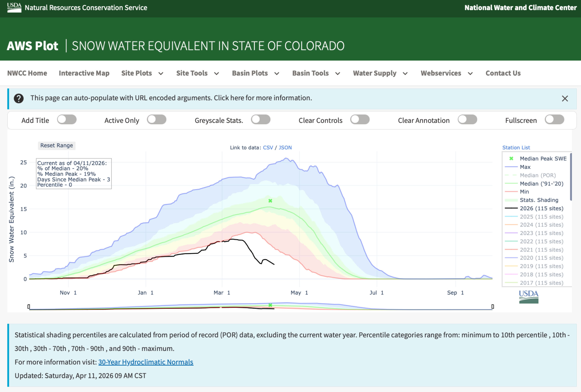Dismiss the URL arguments info banner
The height and width of the screenshot is (392, 581).
point(565,99)
